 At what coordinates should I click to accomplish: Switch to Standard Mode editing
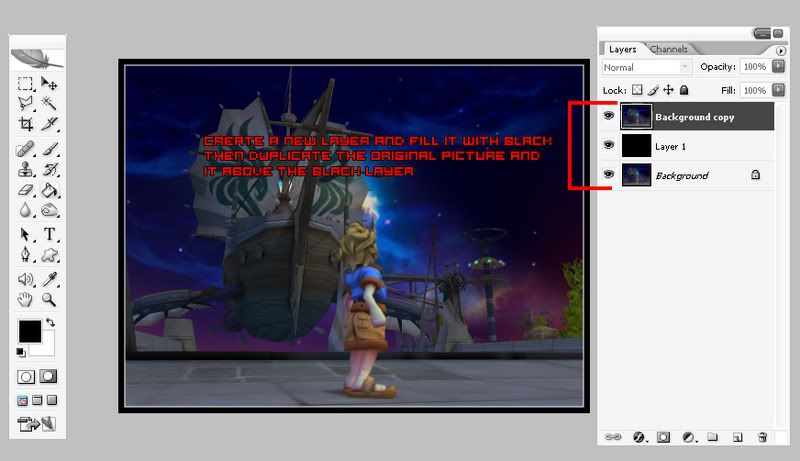point(26,377)
